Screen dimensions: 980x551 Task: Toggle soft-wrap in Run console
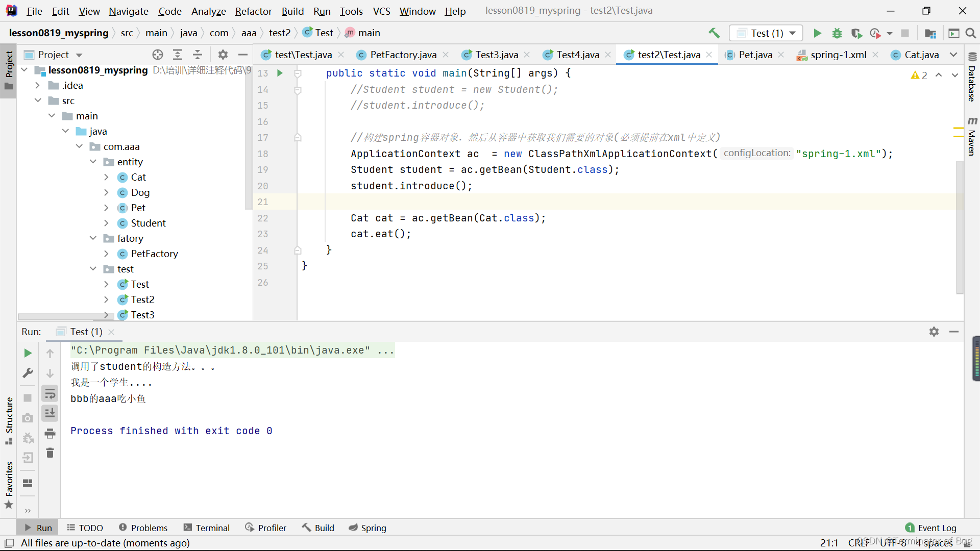pos(50,393)
